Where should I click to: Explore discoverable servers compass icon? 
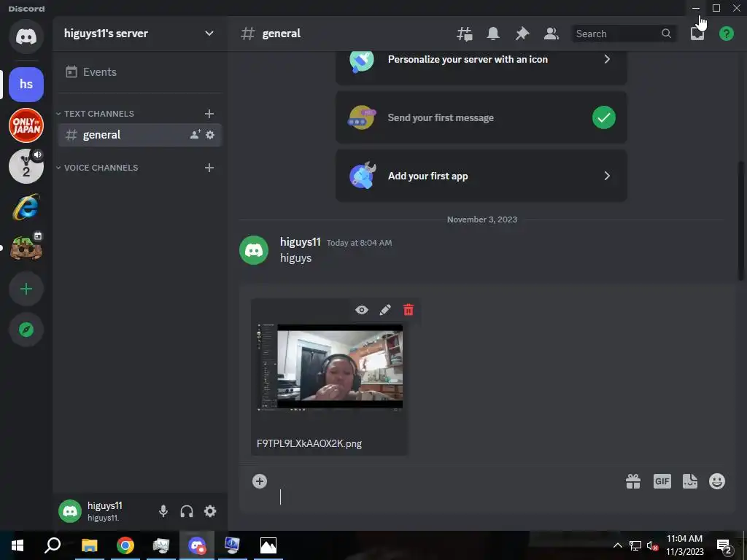(26, 330)
